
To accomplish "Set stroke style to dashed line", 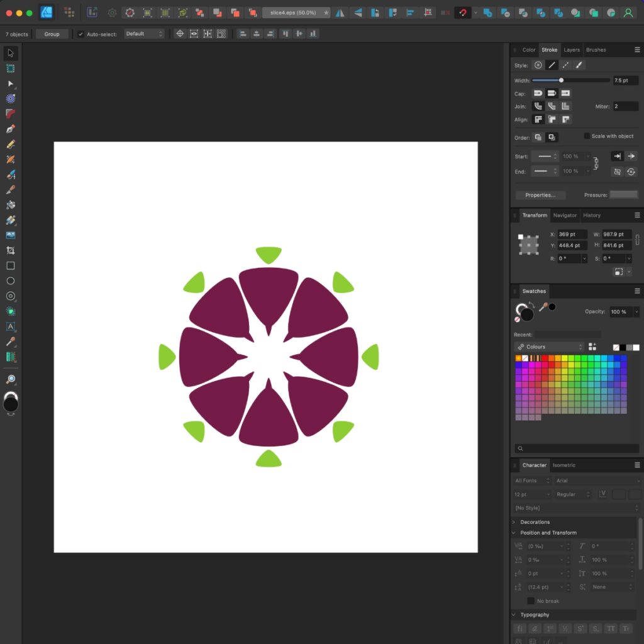I will (x=565, y=65).
